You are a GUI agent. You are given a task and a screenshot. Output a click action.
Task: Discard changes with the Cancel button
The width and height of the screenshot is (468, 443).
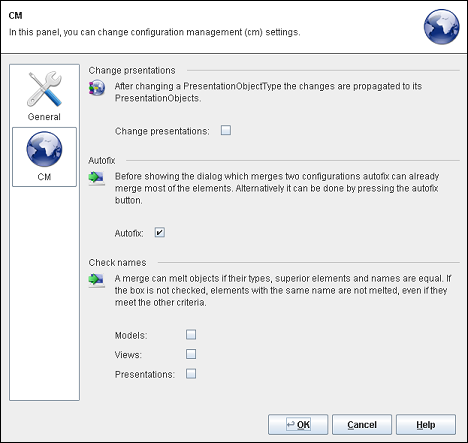362,425
